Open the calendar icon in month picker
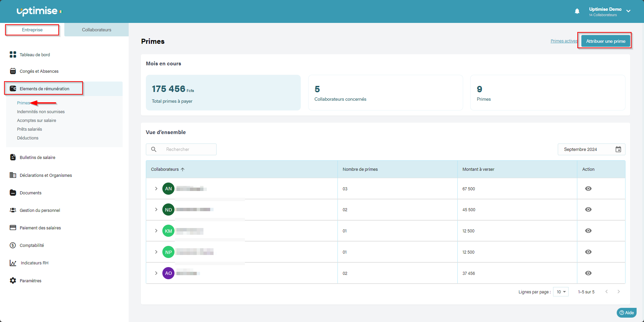Viewport: 644px width, 322px height. 618,149
